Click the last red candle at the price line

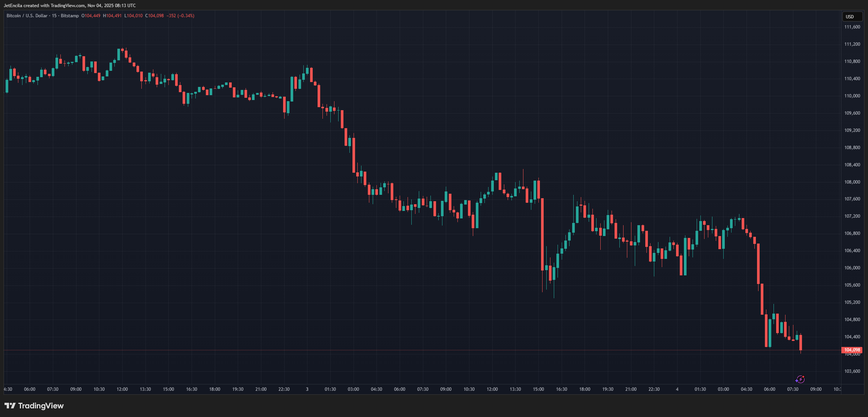coord(801,342)
